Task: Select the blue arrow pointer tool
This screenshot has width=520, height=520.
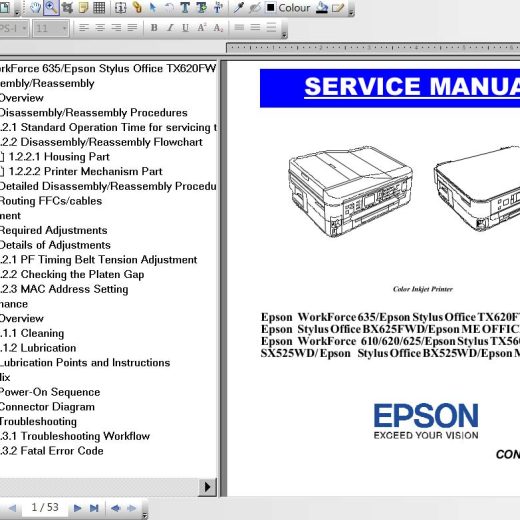Action: (x=153, y=8)
